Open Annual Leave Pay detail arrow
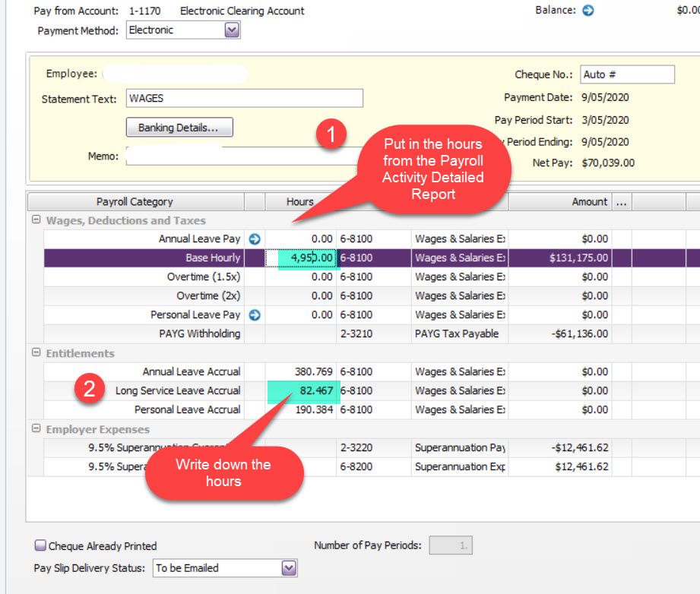Screen dimensions: 700x594 (255, 239)
